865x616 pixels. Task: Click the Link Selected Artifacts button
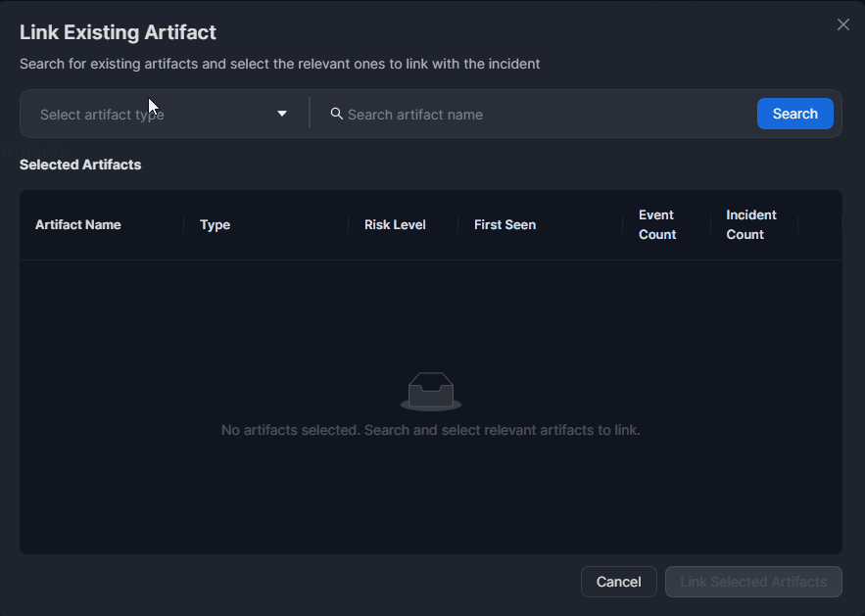click(753, 582)
